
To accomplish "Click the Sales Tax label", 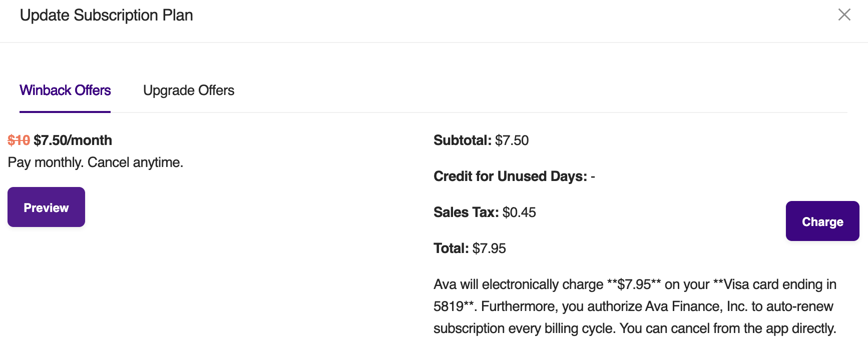I will tap(466, 212).
